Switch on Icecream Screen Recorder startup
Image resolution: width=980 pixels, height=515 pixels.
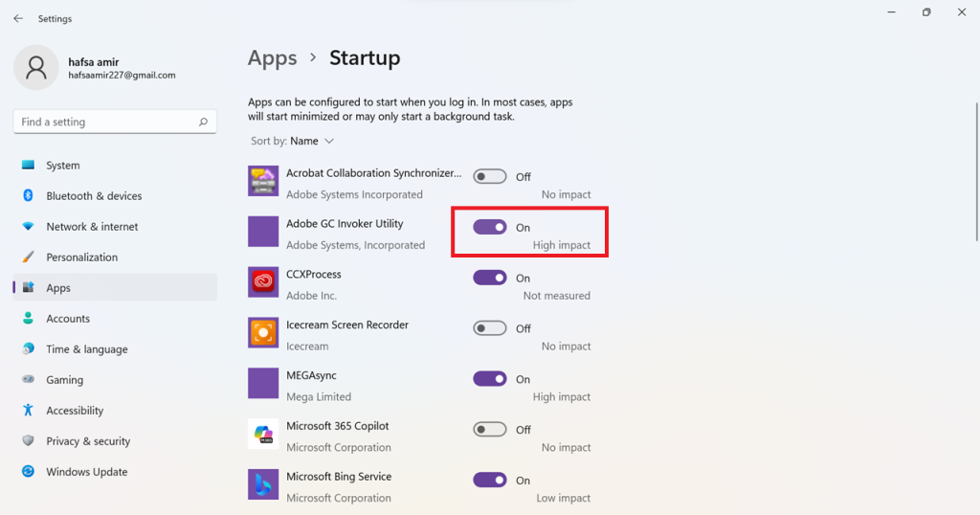point(489,328)
